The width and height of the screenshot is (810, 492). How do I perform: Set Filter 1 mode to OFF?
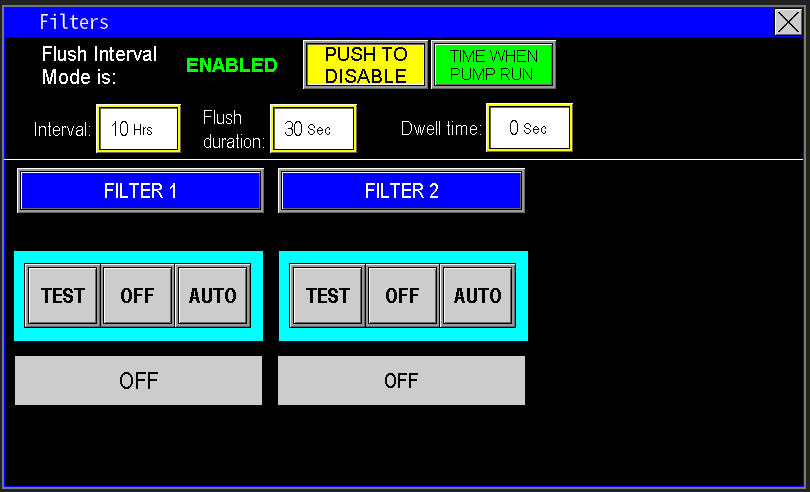coord(138,295)
